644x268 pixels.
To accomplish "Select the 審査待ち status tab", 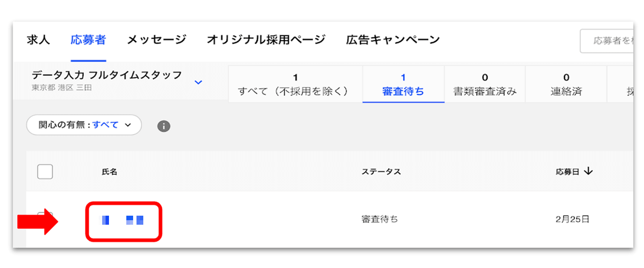I will tap(403, 84).
